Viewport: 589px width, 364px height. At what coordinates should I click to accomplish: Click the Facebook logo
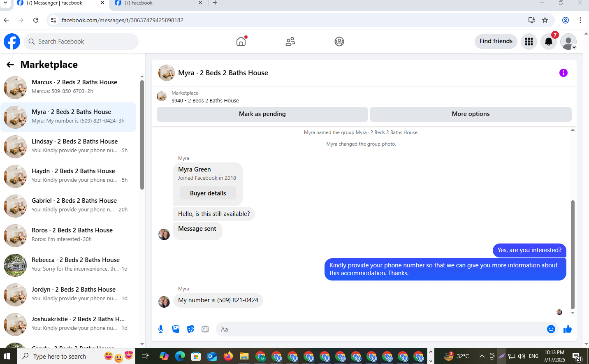(x=12, y=42)
